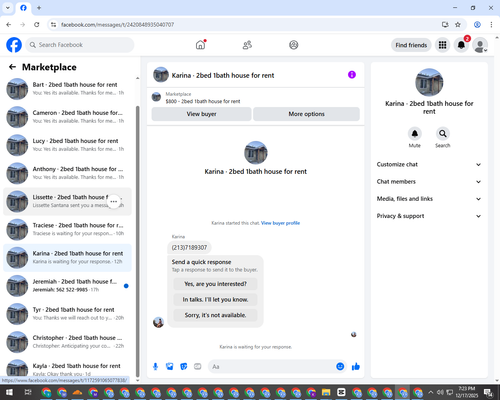The height and width of the screenshot is (400, 500).
Task: Open emoji picker in message box
Action: [340, 367]
